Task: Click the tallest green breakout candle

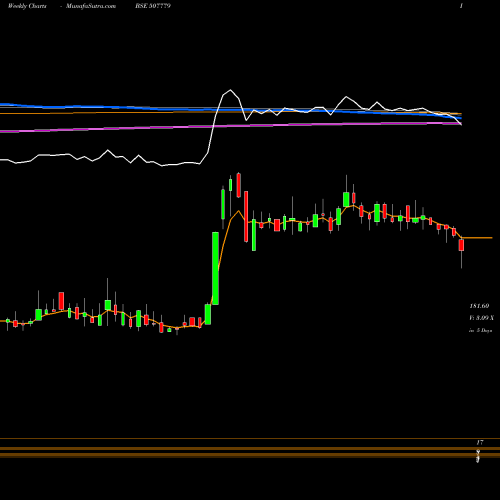Action: tap(215, 268)
